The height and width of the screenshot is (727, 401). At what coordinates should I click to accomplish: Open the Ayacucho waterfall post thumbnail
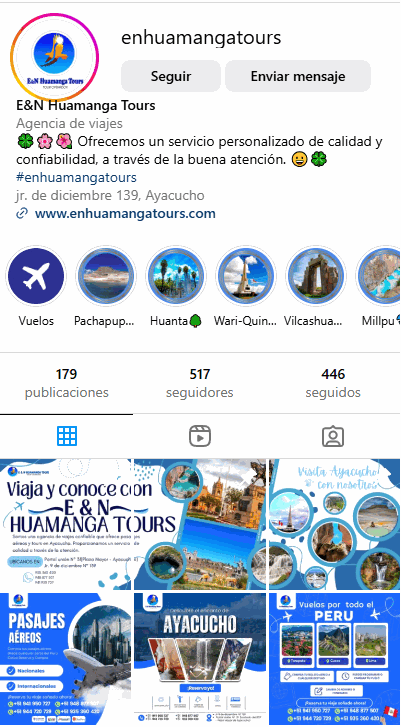[200, 659]
